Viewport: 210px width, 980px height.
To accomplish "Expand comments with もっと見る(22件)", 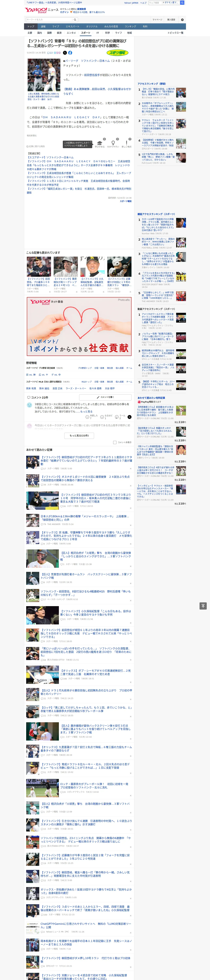I will click(79, 436).
